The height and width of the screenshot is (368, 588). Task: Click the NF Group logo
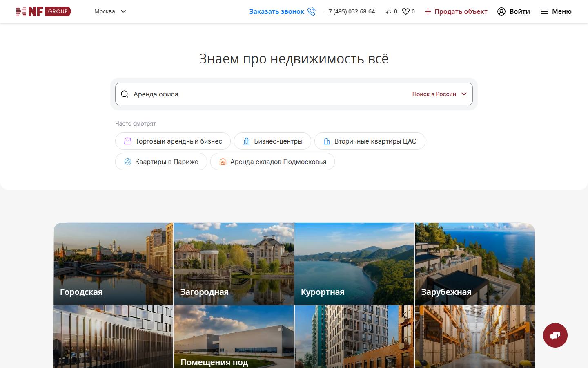coord(44,11)
